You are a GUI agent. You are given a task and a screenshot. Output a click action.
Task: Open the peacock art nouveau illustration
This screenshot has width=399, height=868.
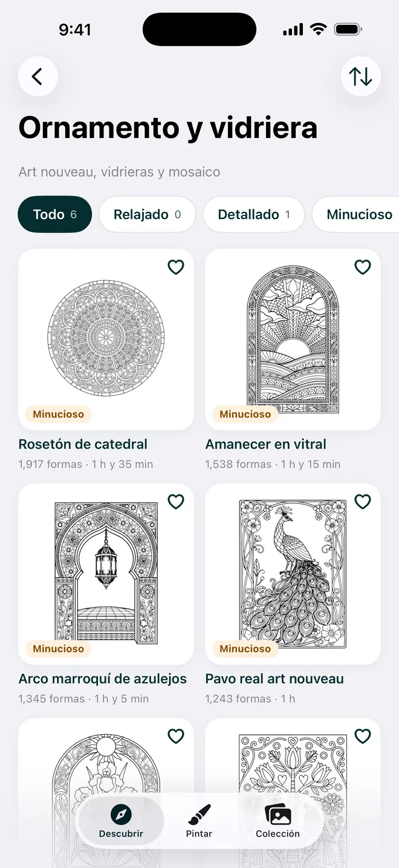[293, 574]
